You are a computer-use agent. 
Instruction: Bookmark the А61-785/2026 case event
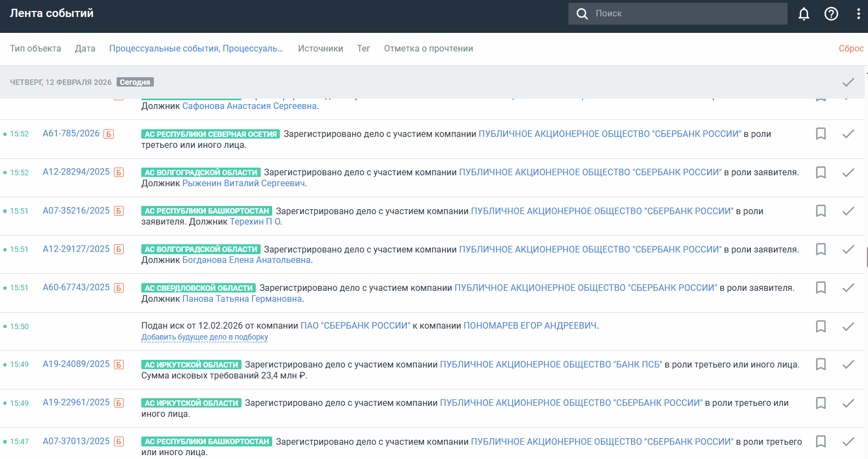(820, 134)
